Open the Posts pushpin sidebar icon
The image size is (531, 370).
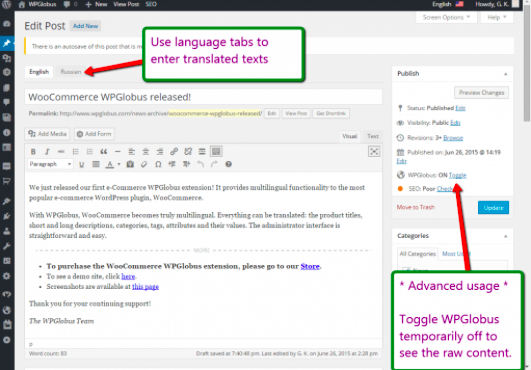7,43
